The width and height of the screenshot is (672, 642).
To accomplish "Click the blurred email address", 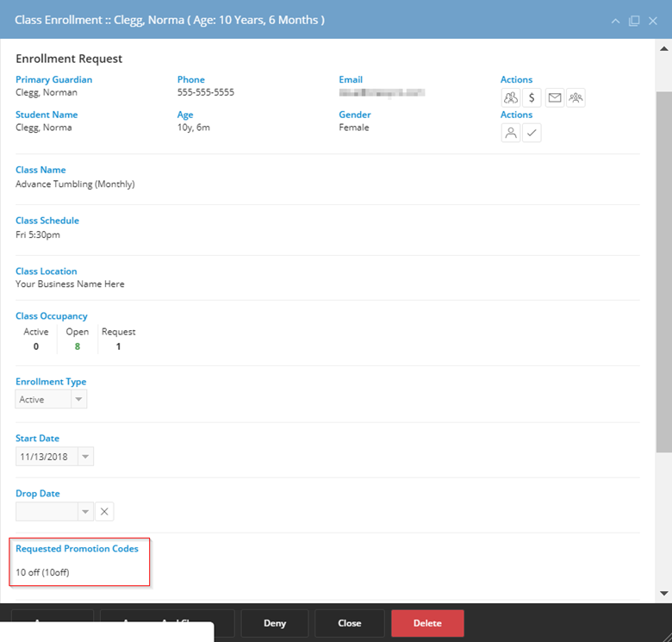I will click(x=382, y=92).
